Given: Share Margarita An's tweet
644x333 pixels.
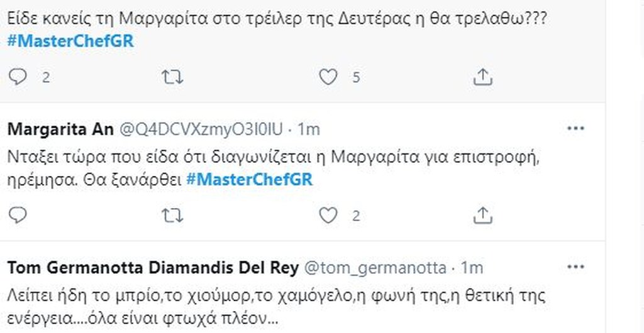Looking at the screenshot, I should click(x=482, y=216).
